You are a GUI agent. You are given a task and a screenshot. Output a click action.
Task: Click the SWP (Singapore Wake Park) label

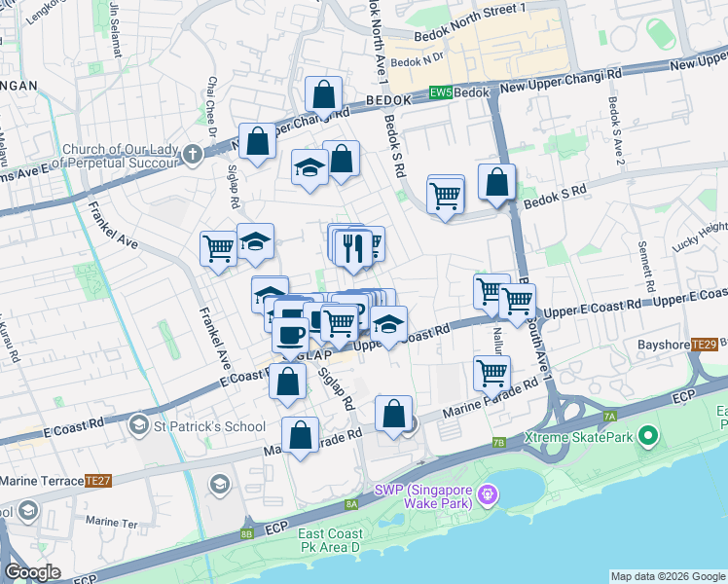tap(423, 496)
